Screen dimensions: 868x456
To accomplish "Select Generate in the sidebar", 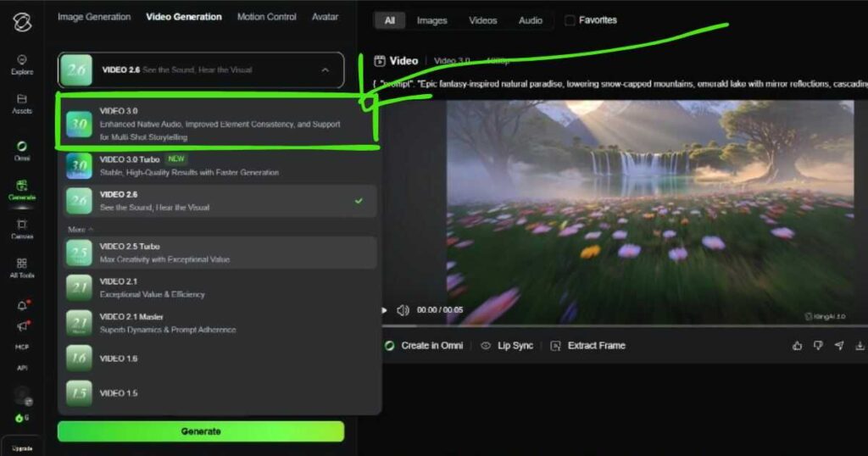I will pyautogui.click(x=22, y=190).
